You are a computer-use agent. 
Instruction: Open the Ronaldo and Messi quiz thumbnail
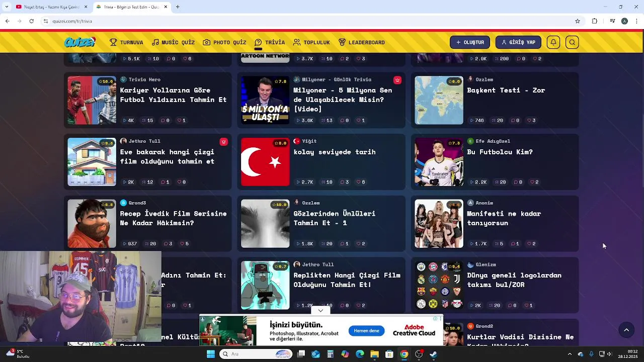click(x=92, y=100)
